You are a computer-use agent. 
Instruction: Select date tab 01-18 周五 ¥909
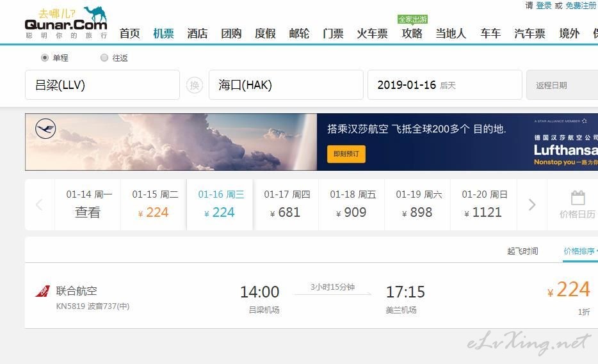pos(352,205)
